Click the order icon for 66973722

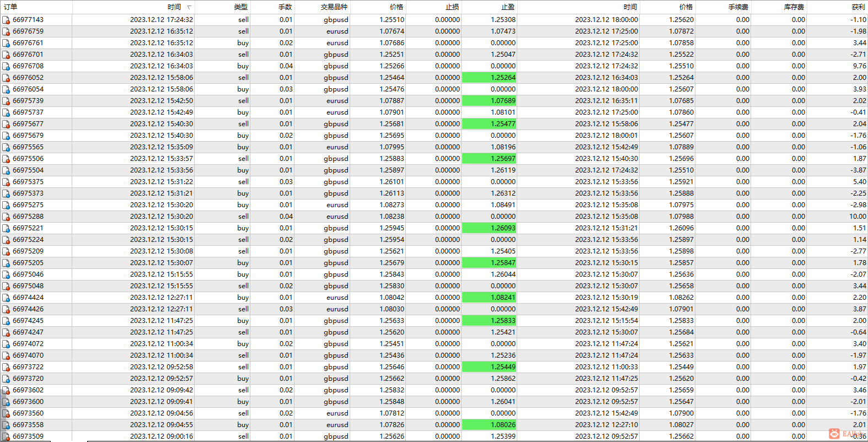pos(6,367)
